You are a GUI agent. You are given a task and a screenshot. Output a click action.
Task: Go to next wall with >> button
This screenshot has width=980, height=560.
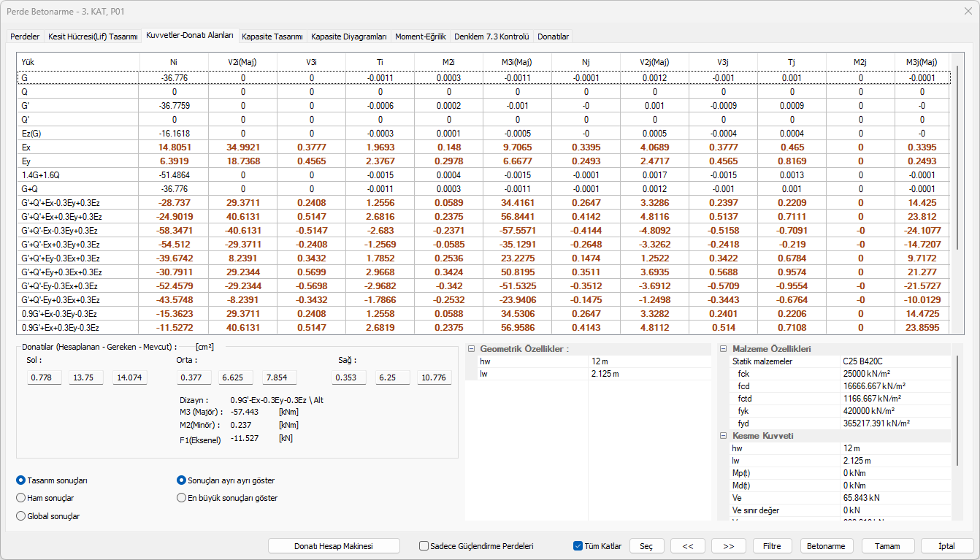coord(728,546)
